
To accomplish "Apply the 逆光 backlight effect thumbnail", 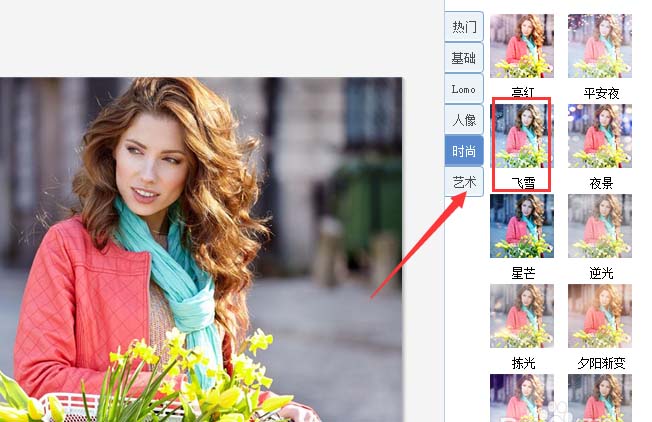I will [x=600, y=226].
